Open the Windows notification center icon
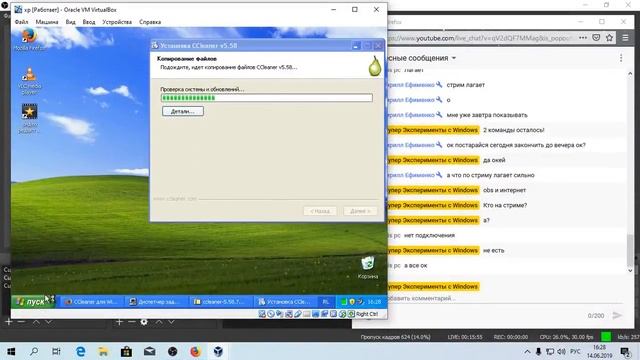The image size is (640, 360). click(624, 351)
